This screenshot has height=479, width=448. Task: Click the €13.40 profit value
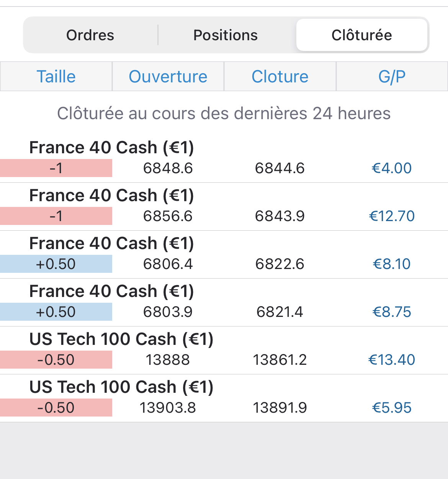click(x=392, y=360)
